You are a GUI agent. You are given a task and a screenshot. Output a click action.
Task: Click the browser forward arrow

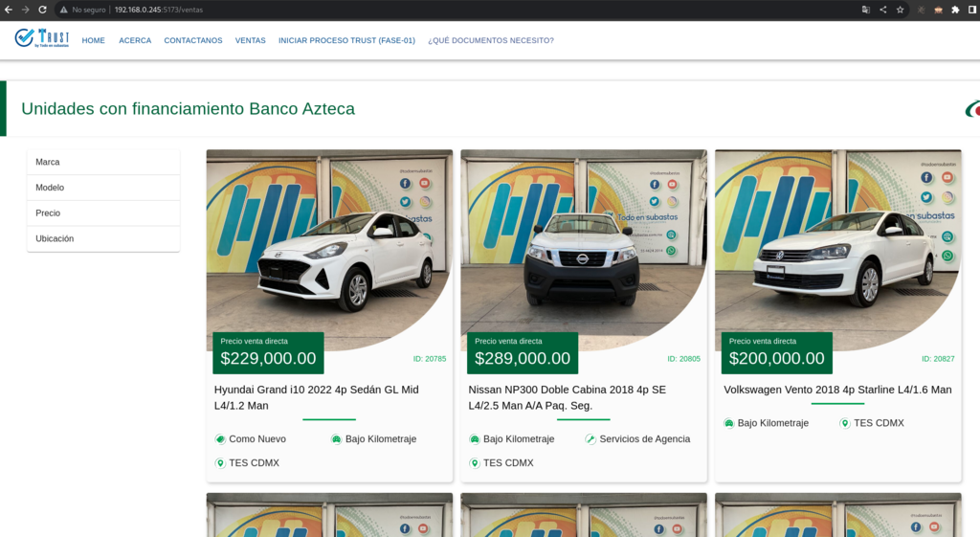point(25,10)
